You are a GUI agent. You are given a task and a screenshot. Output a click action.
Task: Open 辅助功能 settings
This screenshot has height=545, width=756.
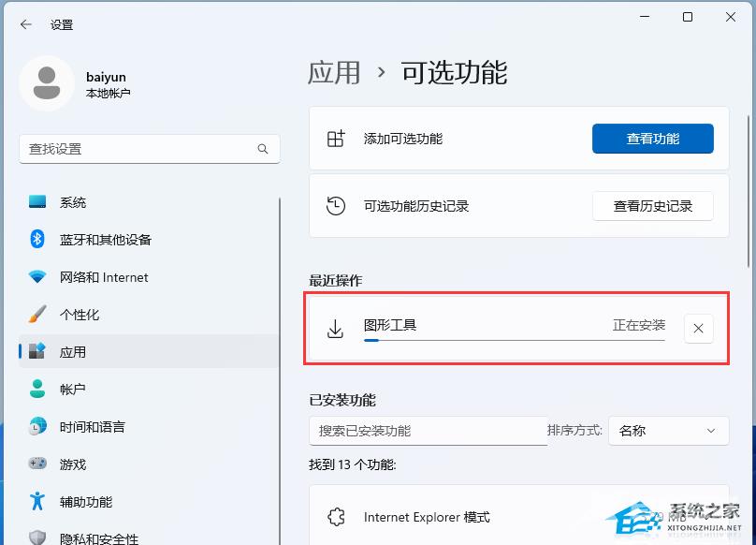point(149,501)
